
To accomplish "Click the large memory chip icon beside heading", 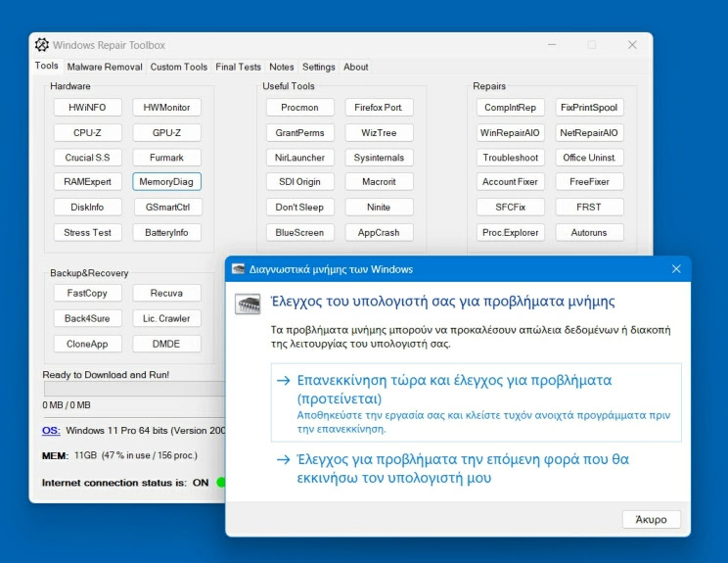I will [x=248, y=304].
